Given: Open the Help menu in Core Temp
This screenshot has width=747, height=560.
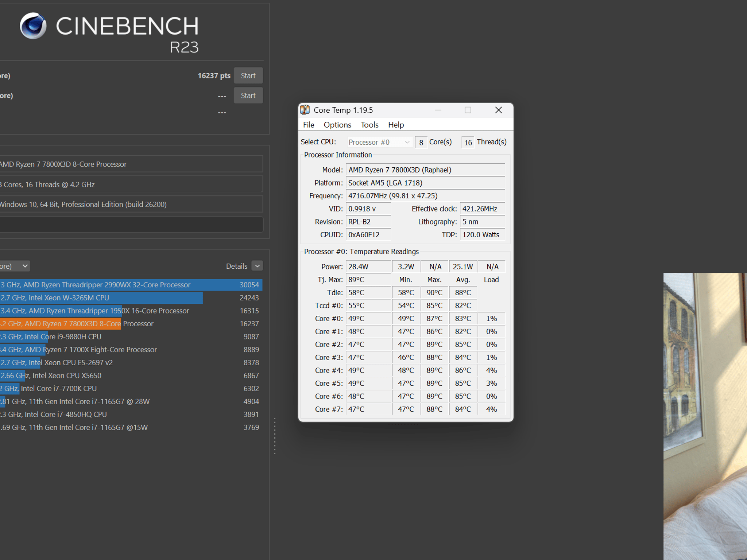Looking at the screenshot, I should point(396,125).
